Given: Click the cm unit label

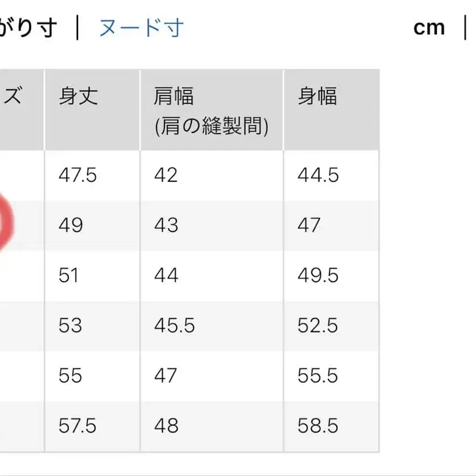Looking at the screenshot, I should tap(429, 27).
